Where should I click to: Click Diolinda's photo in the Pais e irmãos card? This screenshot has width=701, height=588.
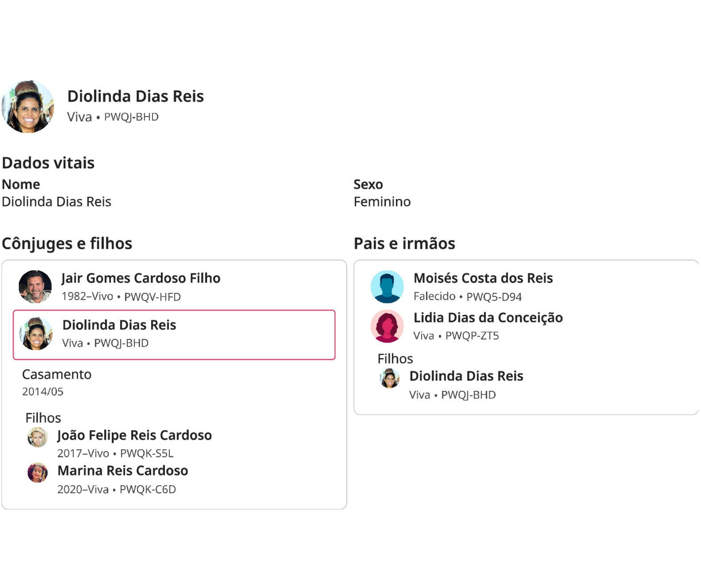390,378
